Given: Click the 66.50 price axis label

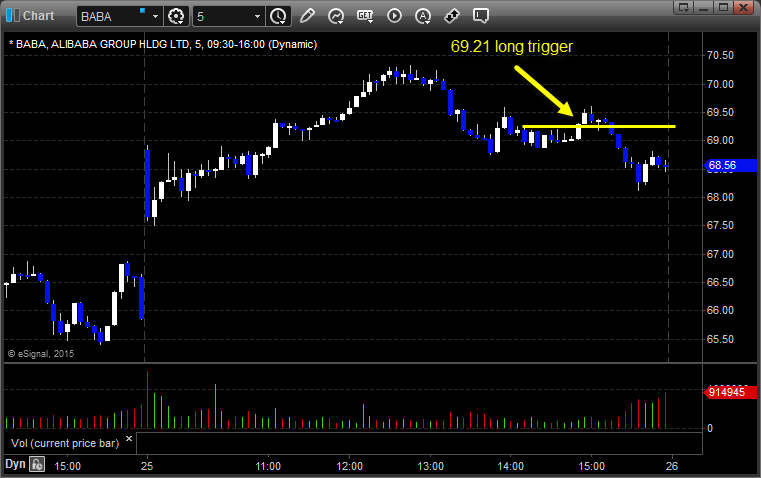Looking at the screenshot, I should click(x=720, y=282).
